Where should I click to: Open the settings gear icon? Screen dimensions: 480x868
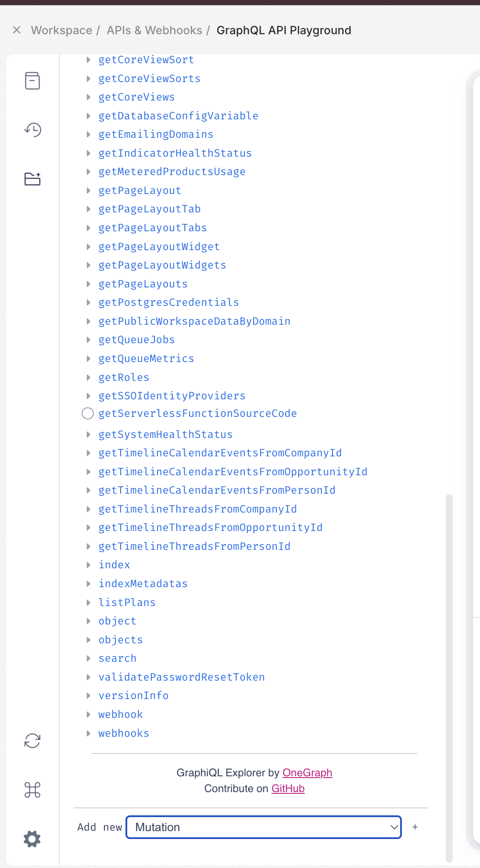[x=32, y=839]
